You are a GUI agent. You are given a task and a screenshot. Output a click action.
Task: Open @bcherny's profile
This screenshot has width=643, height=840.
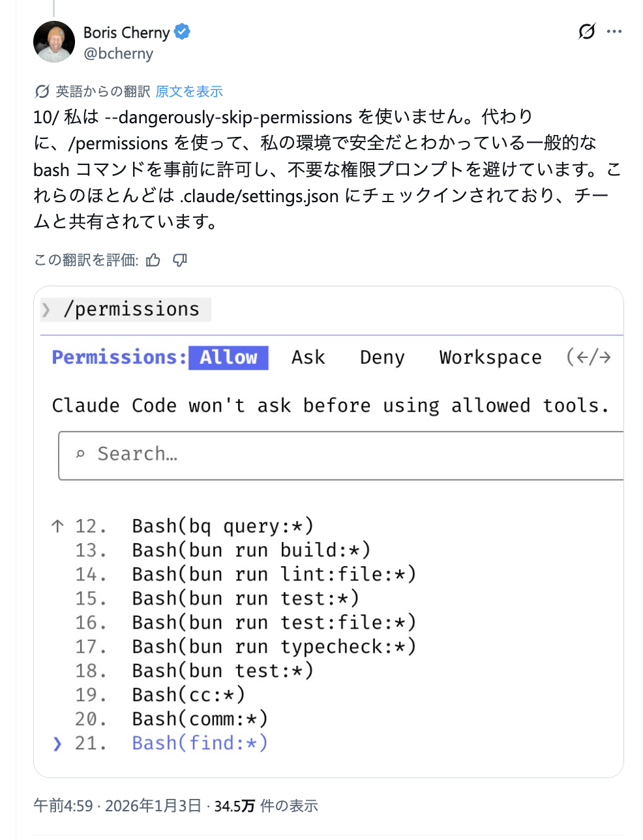(119, 54)
